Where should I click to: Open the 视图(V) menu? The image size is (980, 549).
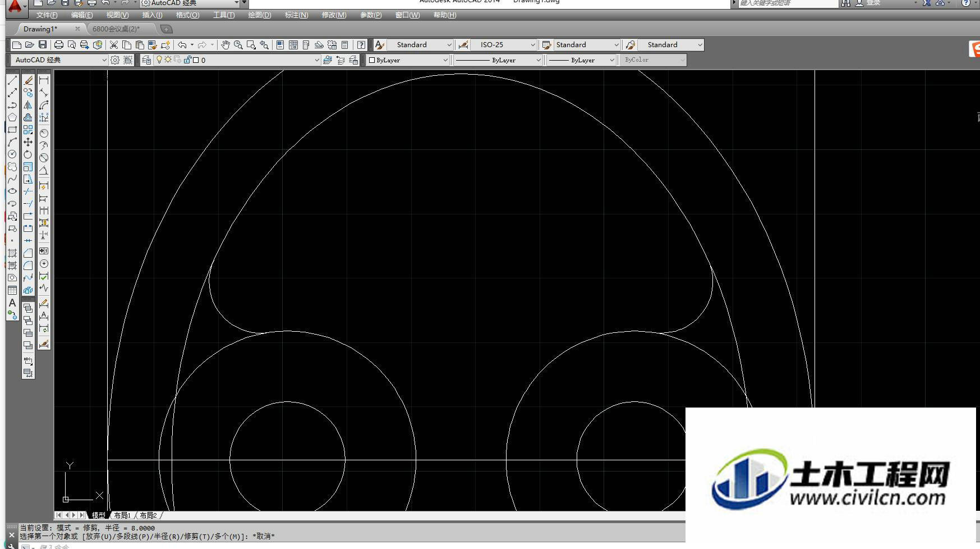117,15
